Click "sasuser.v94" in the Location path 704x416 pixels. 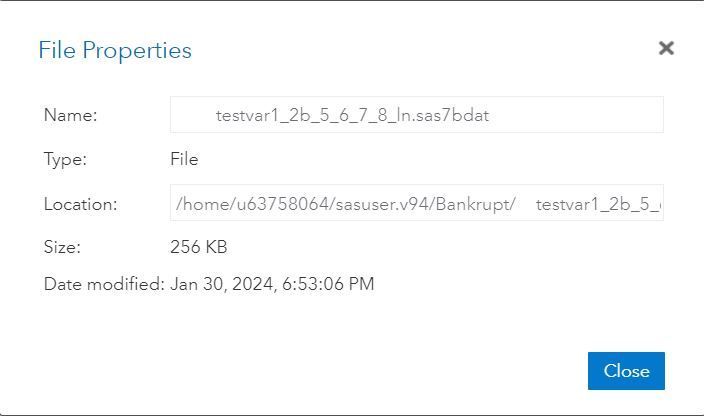click(x=380, y=204)
